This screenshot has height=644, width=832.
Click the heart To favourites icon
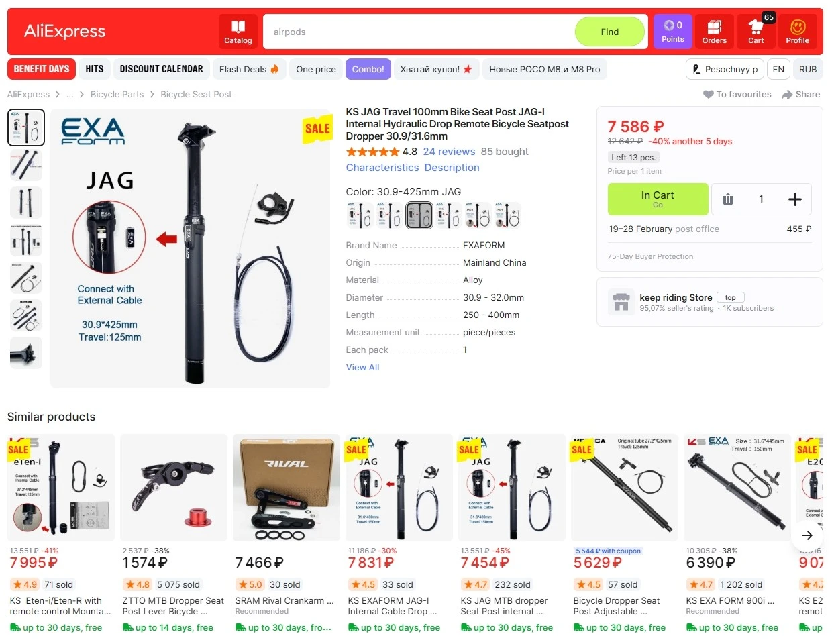(708, 95)
